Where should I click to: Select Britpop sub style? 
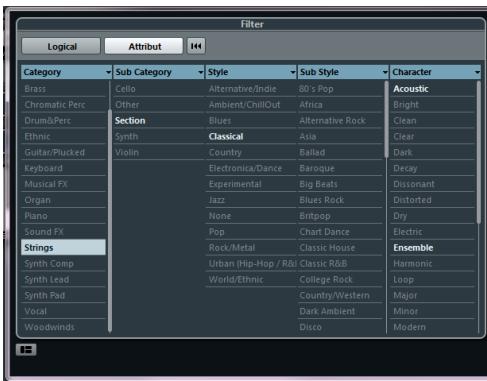click(340, 216)
